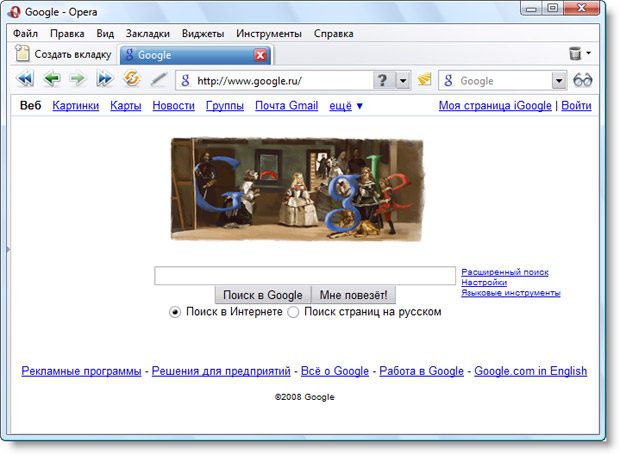Open the Вид menu
Screen dimensions: 620x455
105,34
